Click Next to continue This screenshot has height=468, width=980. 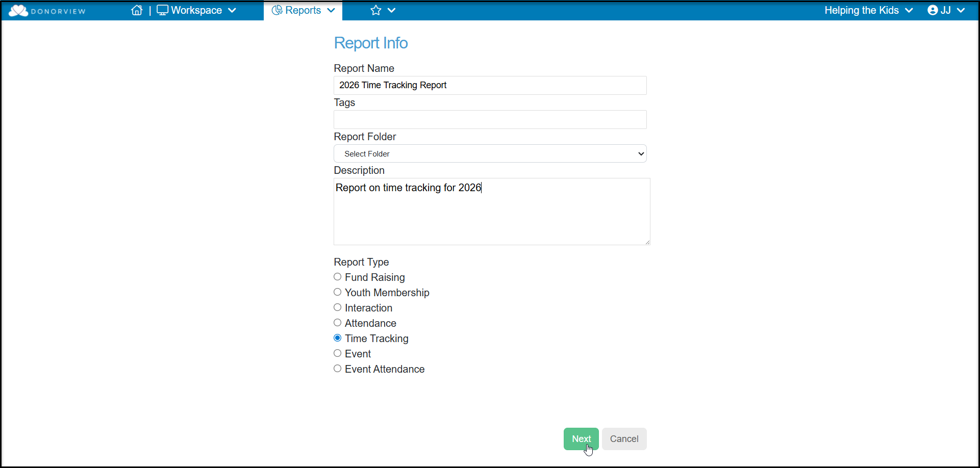point(581,439)
